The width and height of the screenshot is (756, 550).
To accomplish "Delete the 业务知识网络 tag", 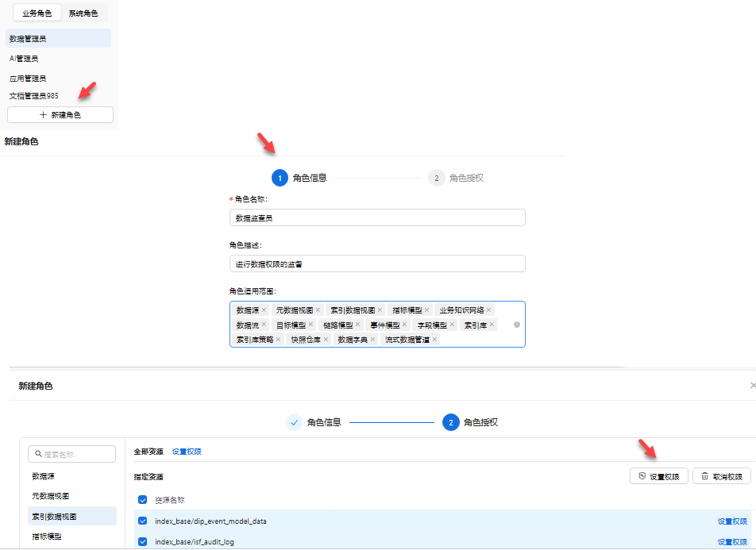I will [x=489, y=310].
